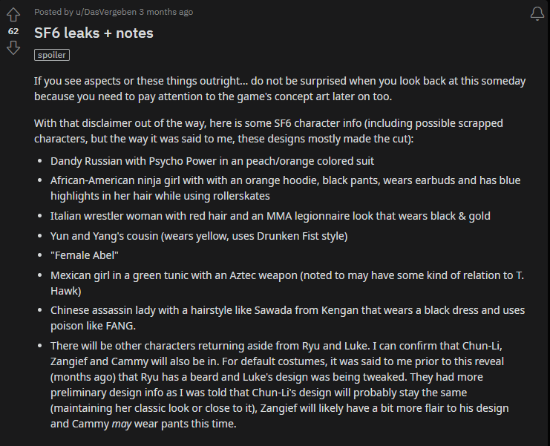The width and height of the screenshot is (550, 446).
Task: Open u/DasVergeben's profile link
Action: pyautogui.click(x=106, y=12)
